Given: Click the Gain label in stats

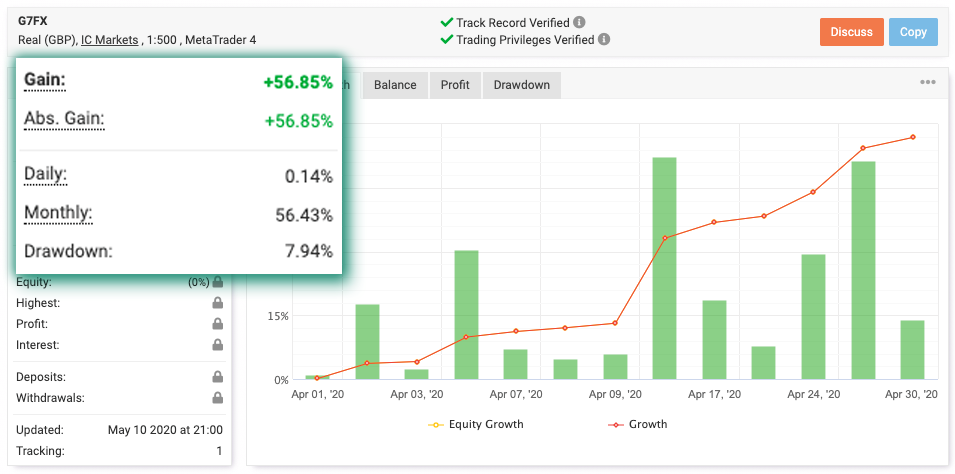Looking at the screenshot, I should 44,79.
